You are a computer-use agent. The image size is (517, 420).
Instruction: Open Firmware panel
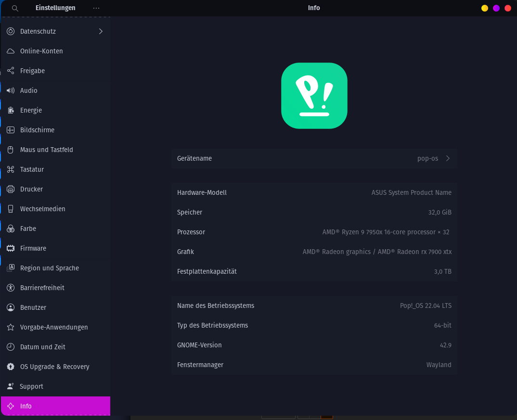point(56,248)
